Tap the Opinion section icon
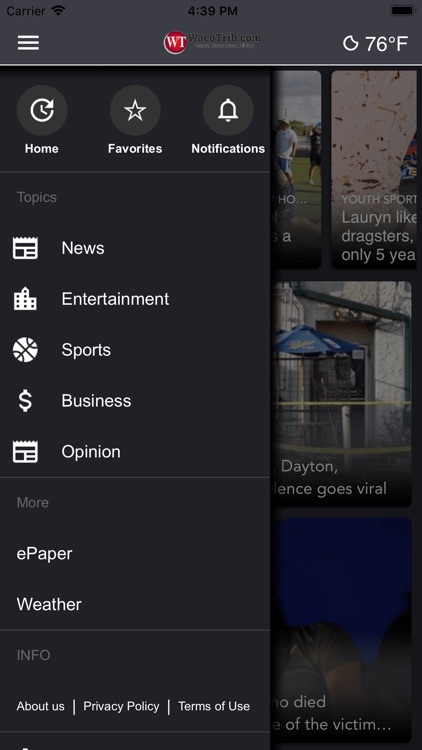Screen dimensions: 422x750 pos(25,452)
